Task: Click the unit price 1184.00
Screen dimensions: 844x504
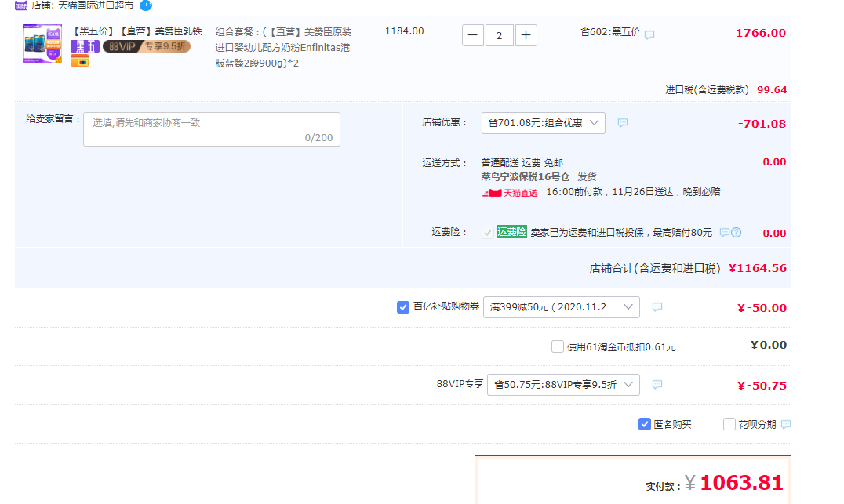Action: [404, 31]
